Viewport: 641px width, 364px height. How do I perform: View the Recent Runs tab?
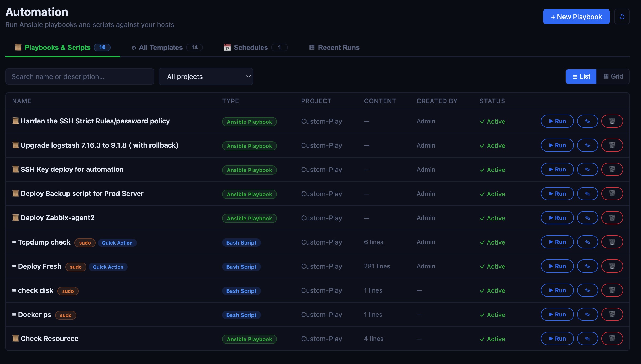click(334, 48)
